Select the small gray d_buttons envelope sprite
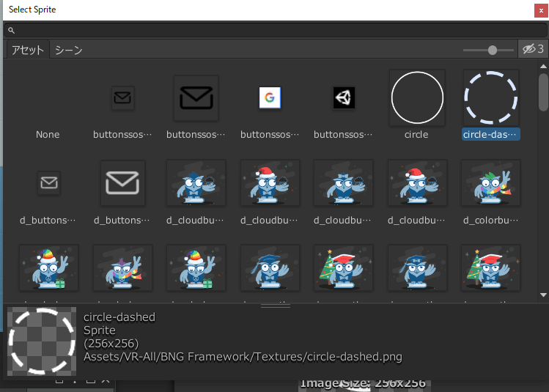The width and height of the screenshot is (549, 392). [x=49, y=183]
